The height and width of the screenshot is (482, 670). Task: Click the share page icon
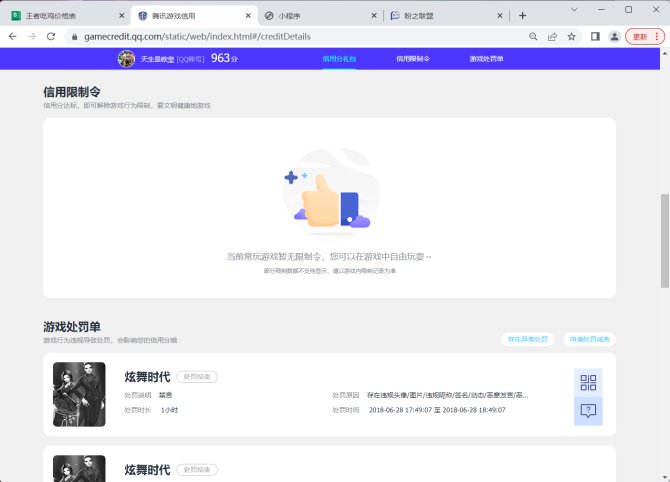tap(552, 37)
